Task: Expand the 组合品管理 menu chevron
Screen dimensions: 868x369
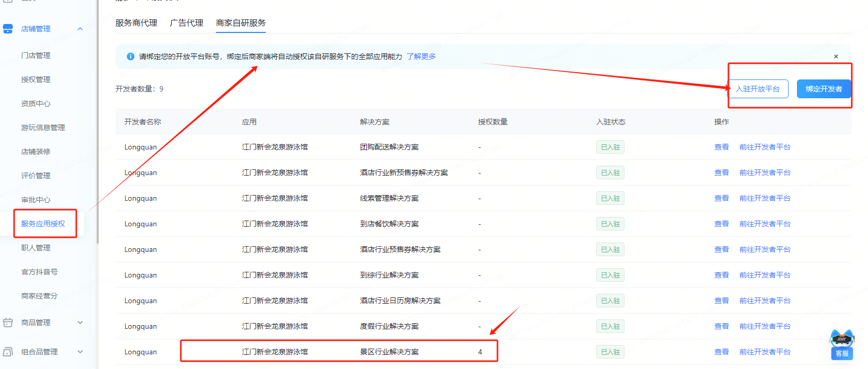Action: pyautogui.click(x=80, y=352)
